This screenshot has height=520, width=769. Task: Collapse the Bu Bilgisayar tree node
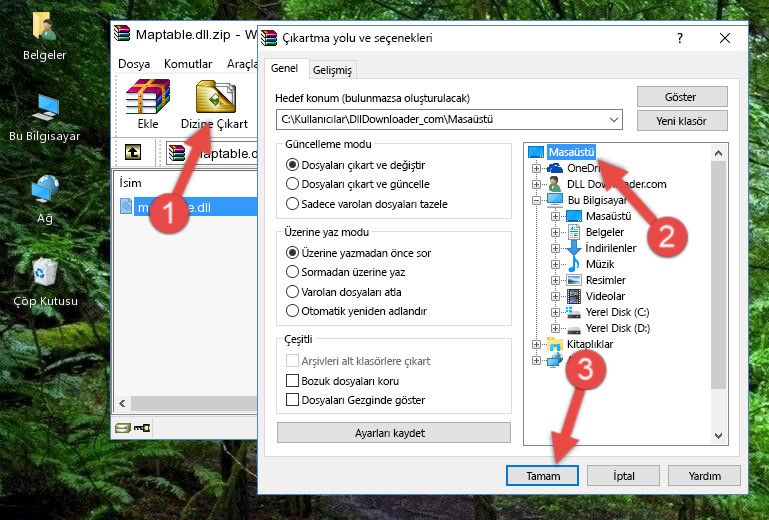pos(537,200)
